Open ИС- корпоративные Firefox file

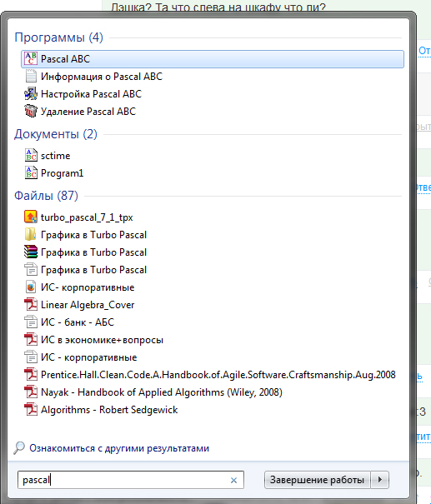[88, 287]
